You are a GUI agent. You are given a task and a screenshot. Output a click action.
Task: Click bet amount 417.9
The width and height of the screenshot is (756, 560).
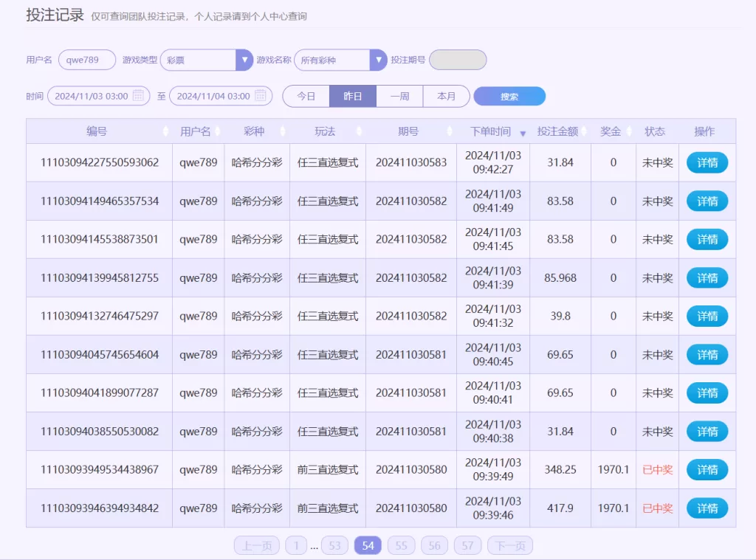tap(560, 508)
